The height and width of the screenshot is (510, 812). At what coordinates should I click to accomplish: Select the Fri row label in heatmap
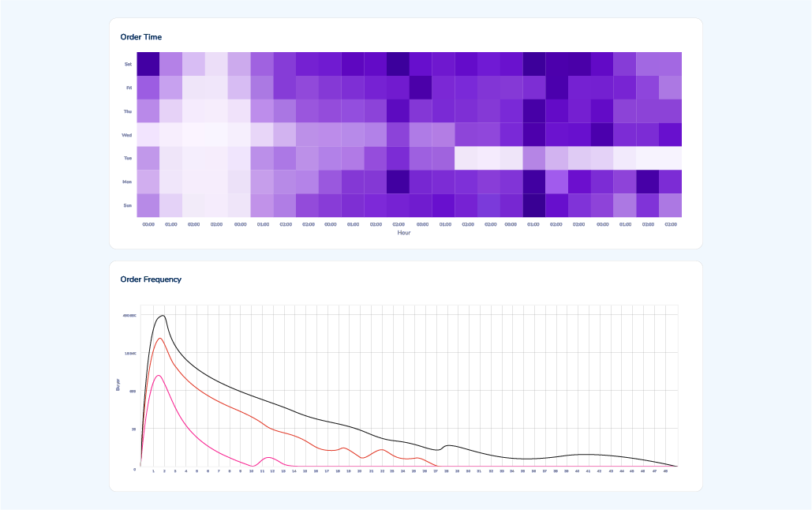[x=129, y=88]
